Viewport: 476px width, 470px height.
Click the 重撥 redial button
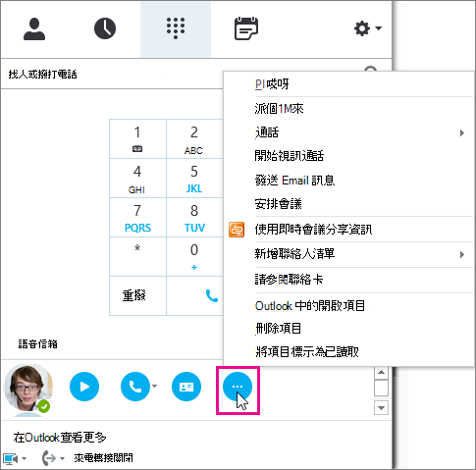coord(137,295)
